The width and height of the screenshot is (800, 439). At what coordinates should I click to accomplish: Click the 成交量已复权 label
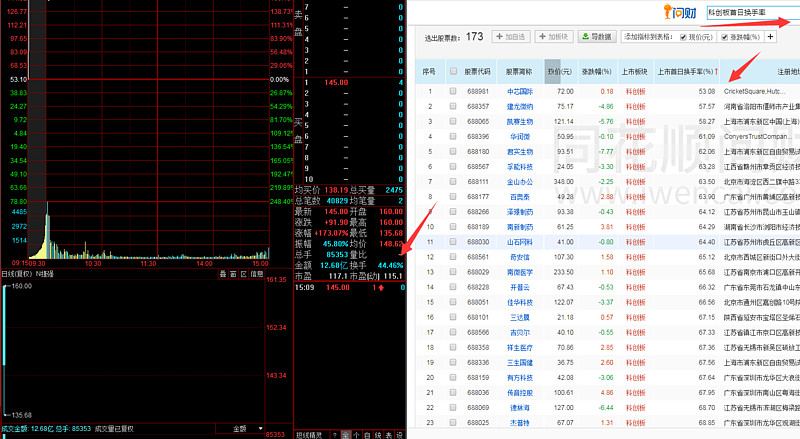point(114,429)
